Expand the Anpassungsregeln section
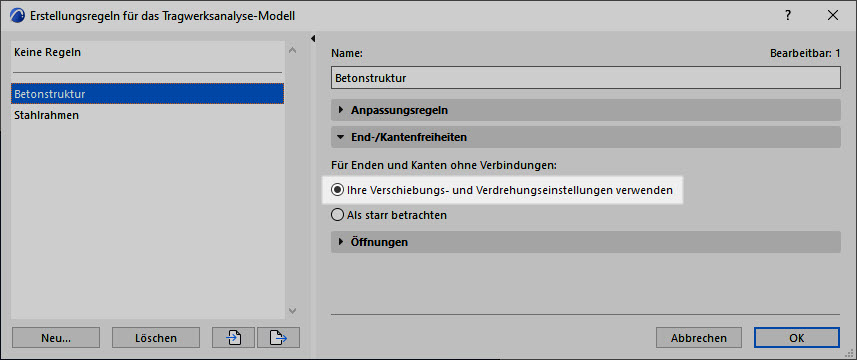This screenshot has width=857, height=360. (x=585, y=110)
